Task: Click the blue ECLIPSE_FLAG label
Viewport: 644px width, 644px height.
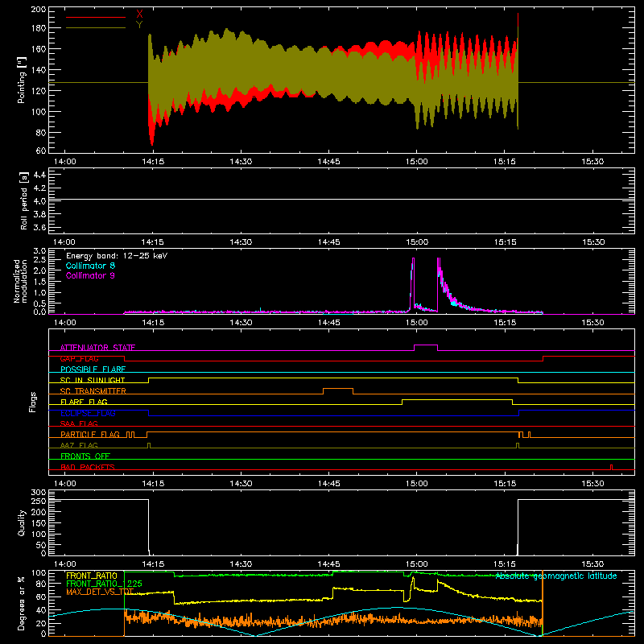Action: [88, 413]
